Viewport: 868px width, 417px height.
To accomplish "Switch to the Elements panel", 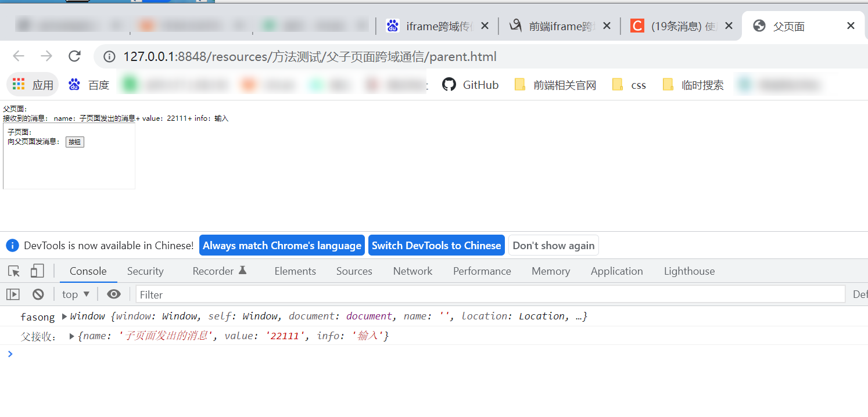I will [295, 271].
